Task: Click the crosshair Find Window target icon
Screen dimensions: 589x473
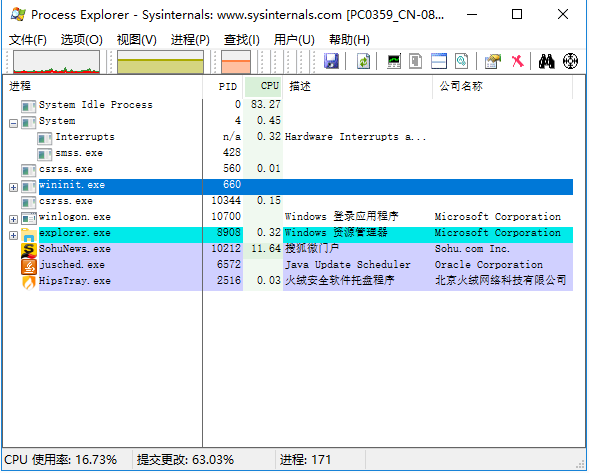Action: click(x=570, y=61)
